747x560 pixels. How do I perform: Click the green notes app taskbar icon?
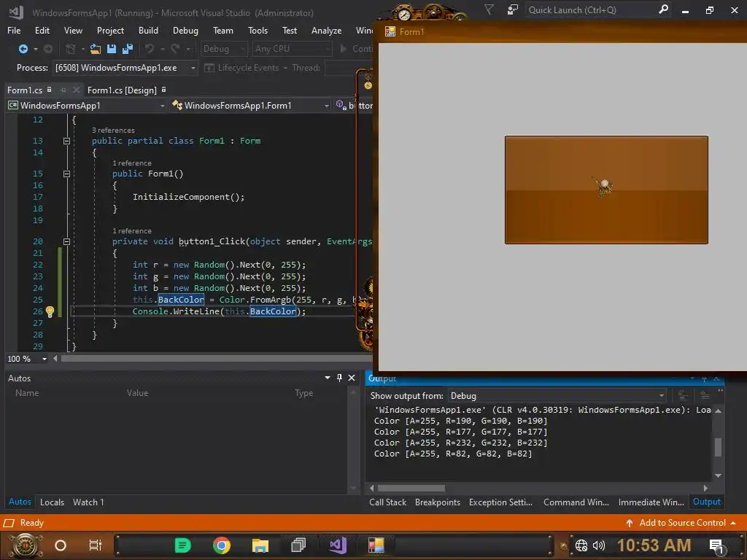182,545
